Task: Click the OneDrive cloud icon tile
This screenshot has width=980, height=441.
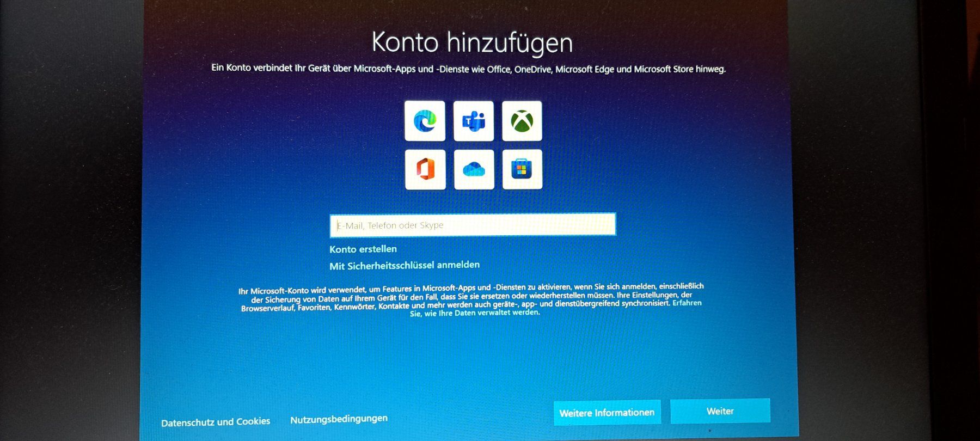Action: pyautogui.click(x=474, y=170)
